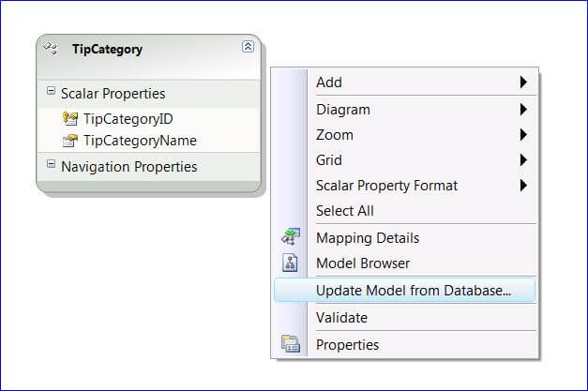
Task: Click the TipCategoryName property icon
Action: (69, 141)
